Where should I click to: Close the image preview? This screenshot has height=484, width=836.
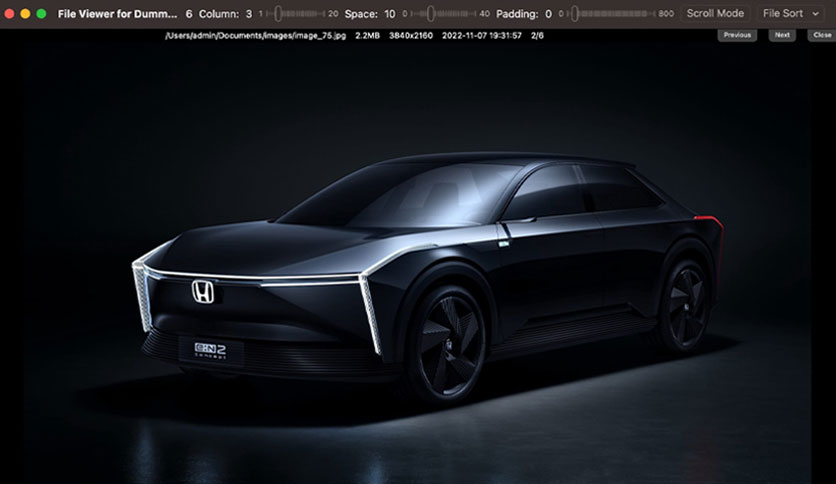(822, 35)
